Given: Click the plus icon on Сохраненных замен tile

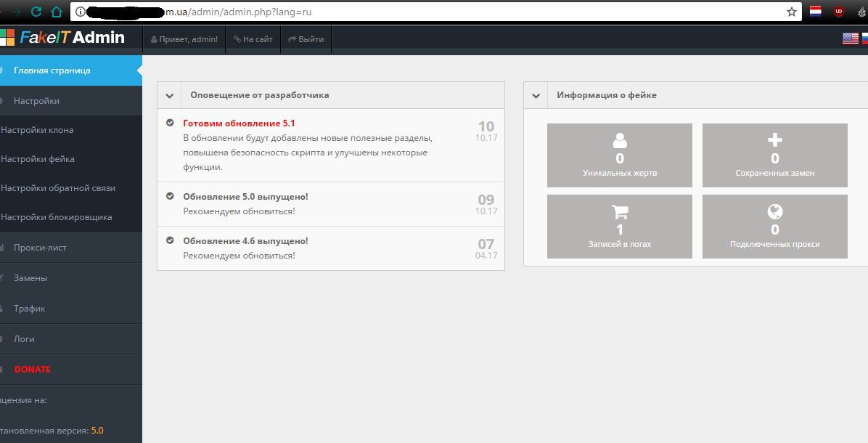Looking at the screenshot, I should pyautogui.click(x=774, y=139).
